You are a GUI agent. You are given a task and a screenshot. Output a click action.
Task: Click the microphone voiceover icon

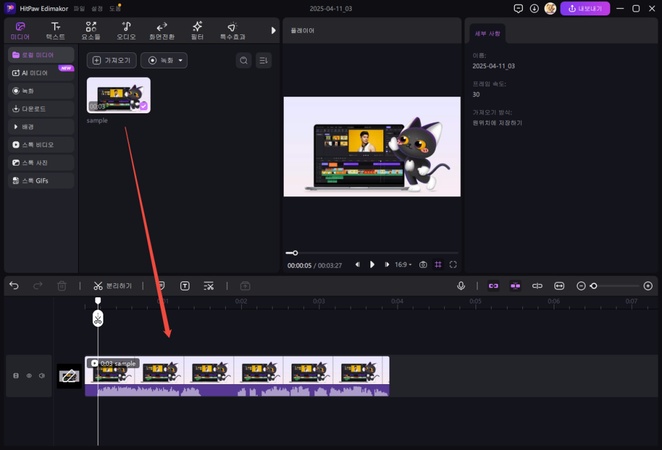click(x=461, y=286)
